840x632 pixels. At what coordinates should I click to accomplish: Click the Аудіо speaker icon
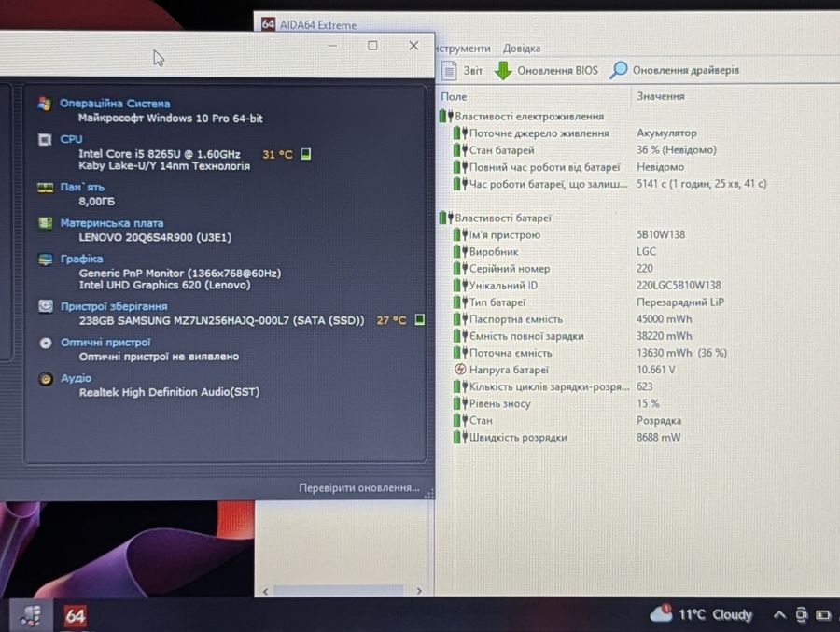click(46, 378)
